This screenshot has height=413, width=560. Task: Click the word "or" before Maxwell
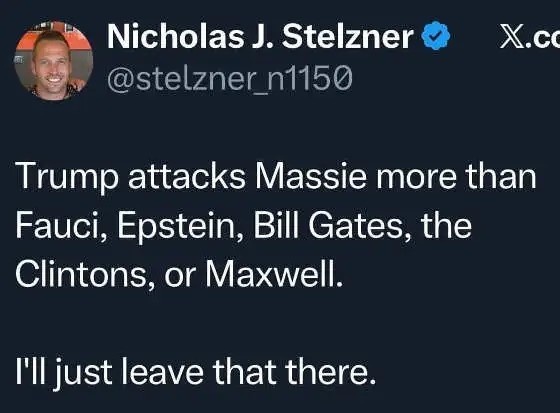179,277
